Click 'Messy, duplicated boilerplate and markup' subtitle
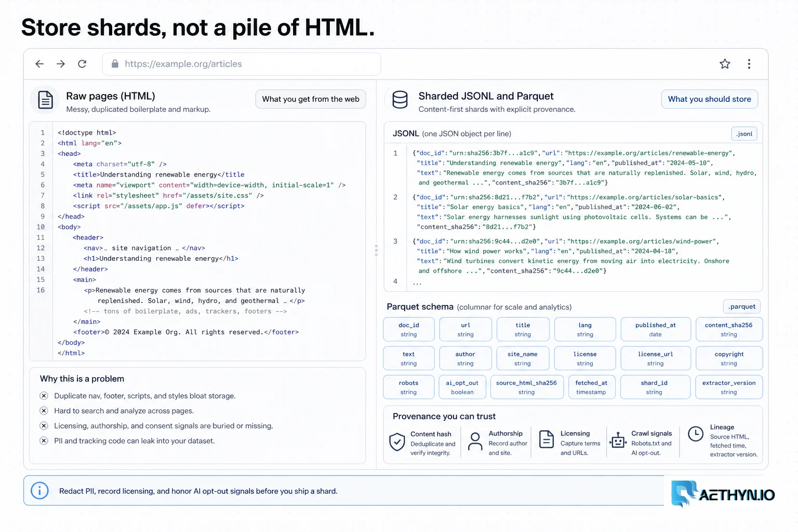 (138, 109)
